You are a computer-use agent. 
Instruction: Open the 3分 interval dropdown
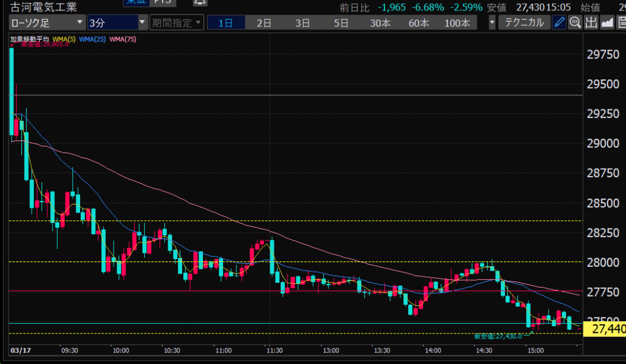point(117,23)
